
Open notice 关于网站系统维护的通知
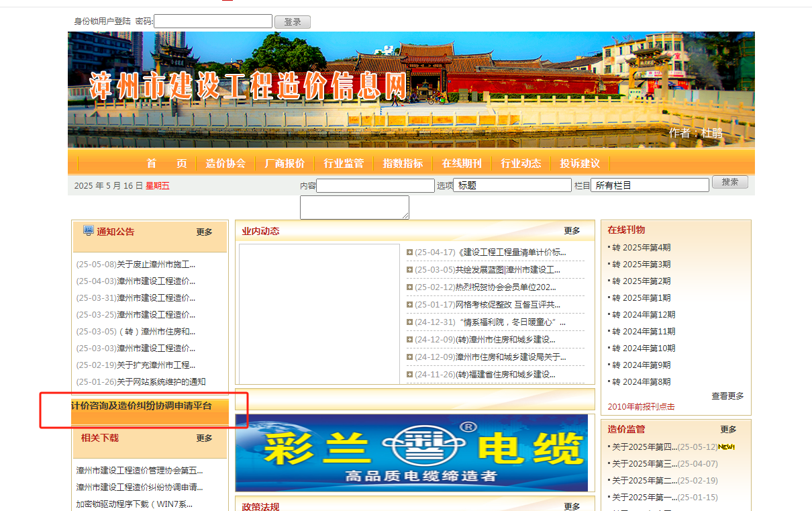161,382
